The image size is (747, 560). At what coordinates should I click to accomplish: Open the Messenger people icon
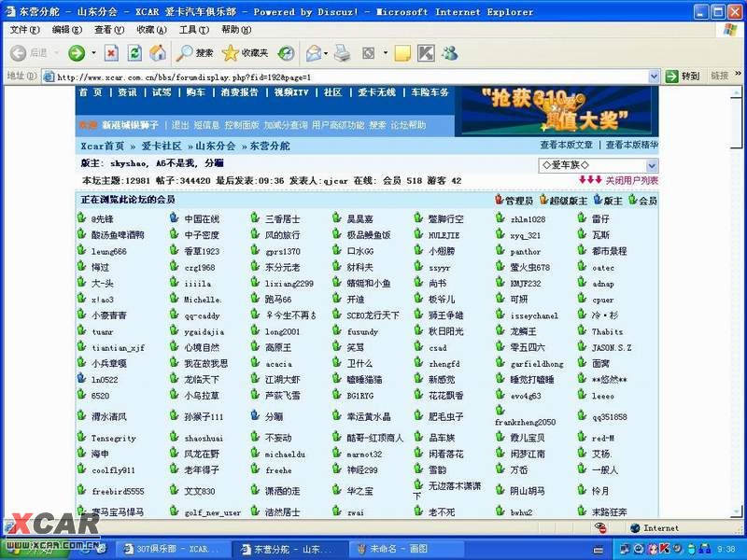pos(449,53)
